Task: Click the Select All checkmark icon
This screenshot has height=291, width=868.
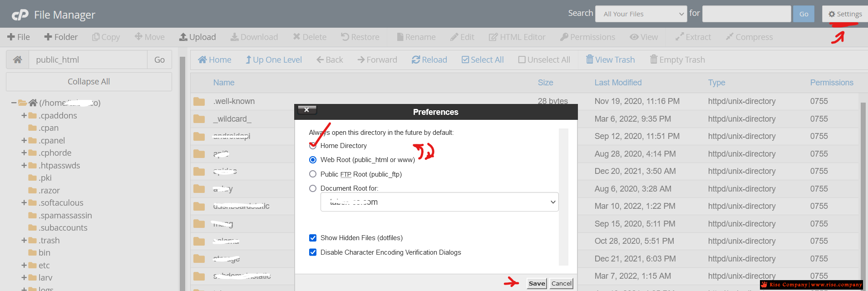Action: pyautogui.click(x=465, y=60)
